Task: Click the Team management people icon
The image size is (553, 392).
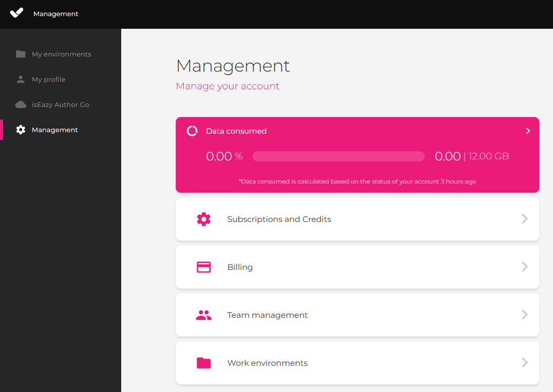Action: 204,315
